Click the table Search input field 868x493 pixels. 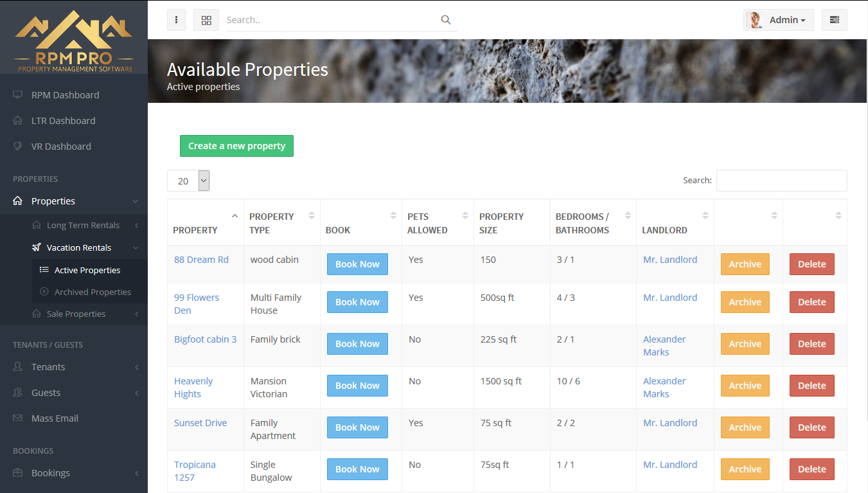pos(781,181)
